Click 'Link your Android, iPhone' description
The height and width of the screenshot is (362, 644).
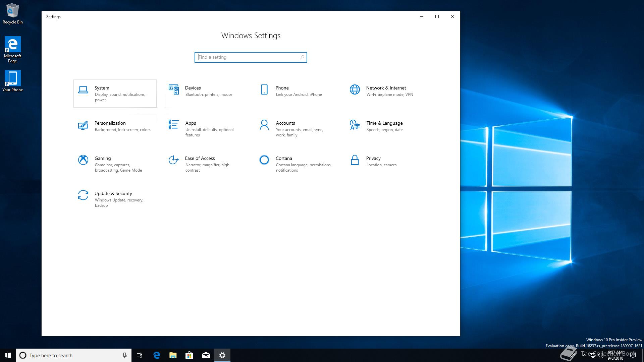click(299, 95)
